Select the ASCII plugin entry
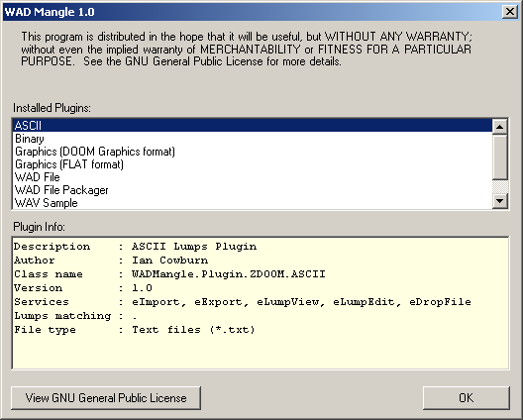Image resolution: width=523 pixels, height=420 pixels. point(253,126)
